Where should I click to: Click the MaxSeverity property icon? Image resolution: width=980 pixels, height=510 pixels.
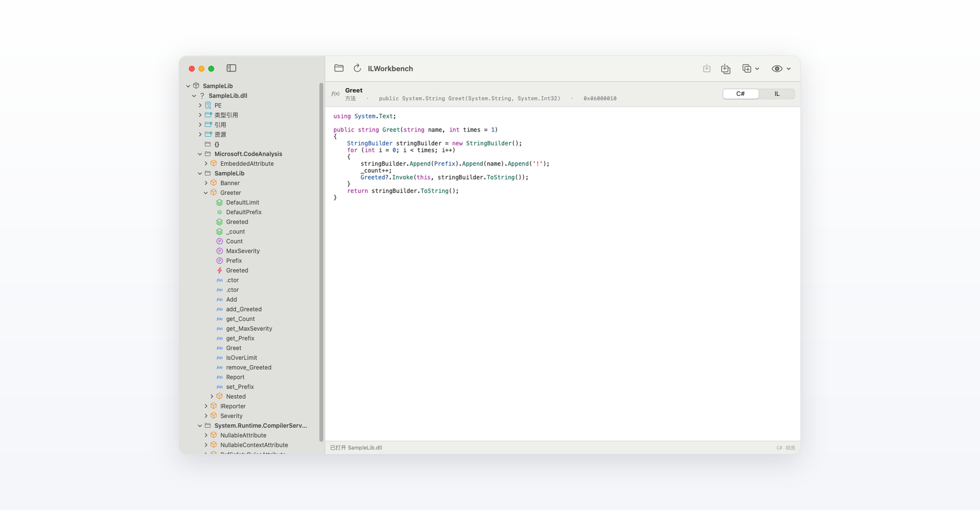(x=219, y=251)
